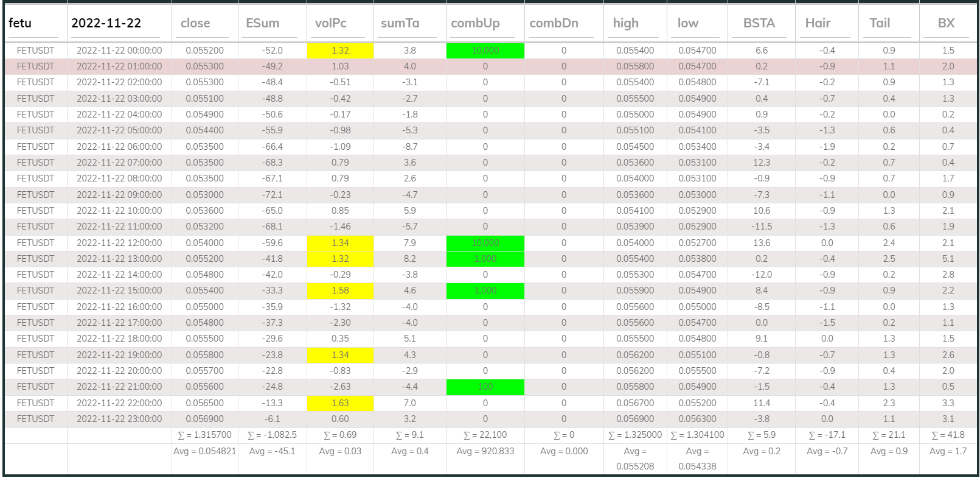980x478 pixels.
Task: Select the low total ∑ = 1.304100
Action: (697, 435)
